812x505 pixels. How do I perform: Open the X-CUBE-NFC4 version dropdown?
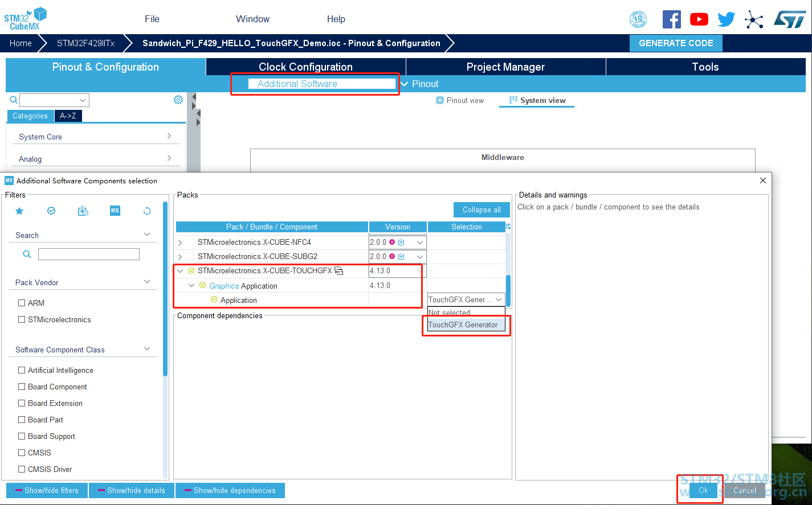coord(420,243)
